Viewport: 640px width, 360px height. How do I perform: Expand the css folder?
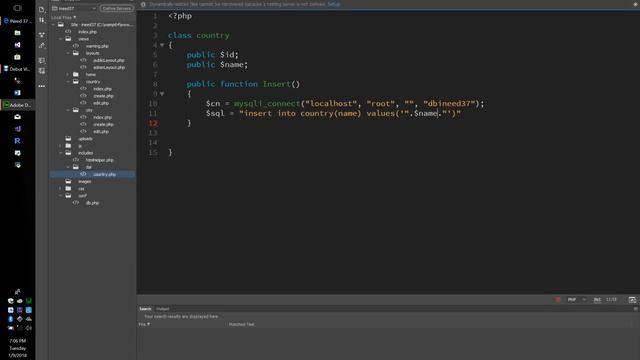click(x=60, y=189)
